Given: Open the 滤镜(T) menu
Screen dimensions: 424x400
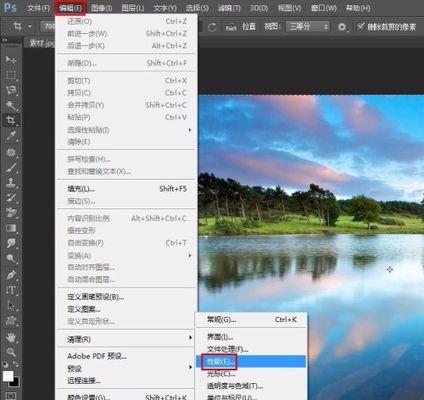Looking at the screenshot, I should tap(229, 8).
